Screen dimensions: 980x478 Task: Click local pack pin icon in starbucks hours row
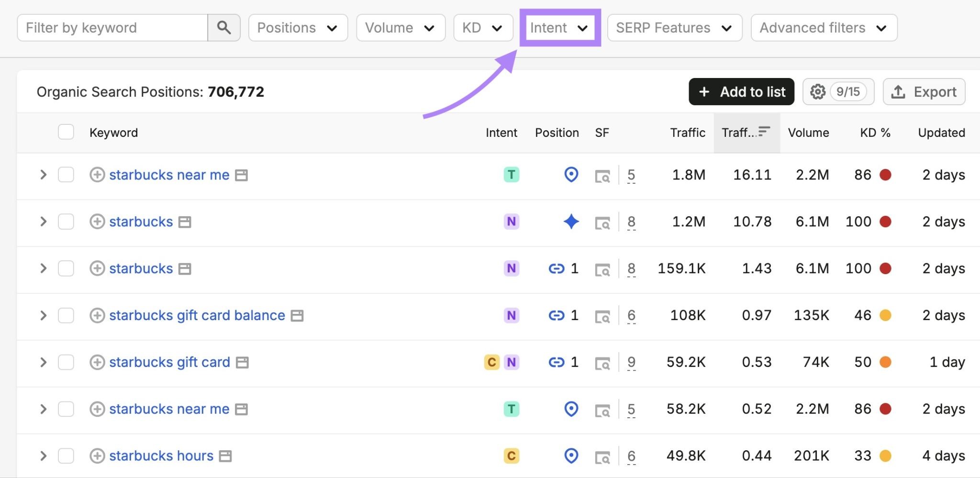[571, 456]
